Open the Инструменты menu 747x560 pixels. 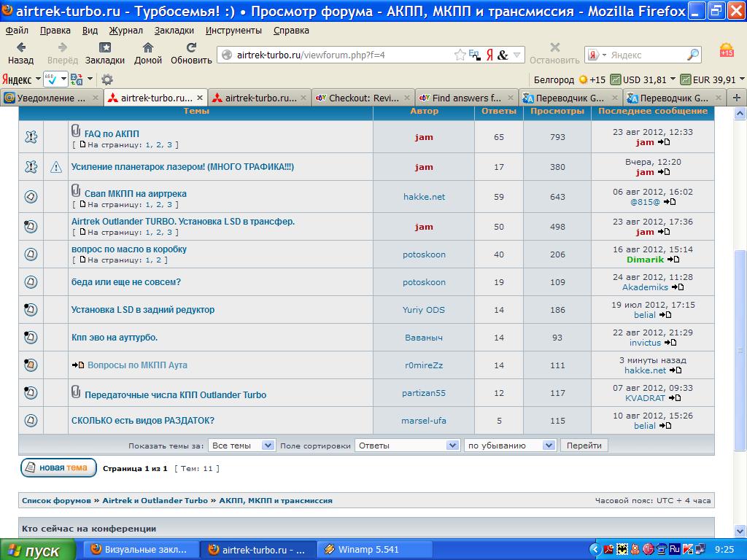point(233,31)
